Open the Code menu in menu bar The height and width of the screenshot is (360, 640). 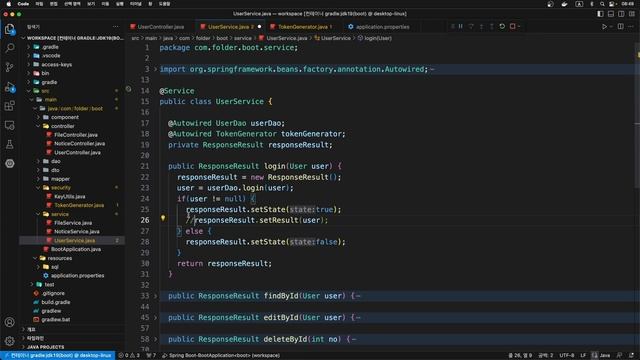(23, 4)
